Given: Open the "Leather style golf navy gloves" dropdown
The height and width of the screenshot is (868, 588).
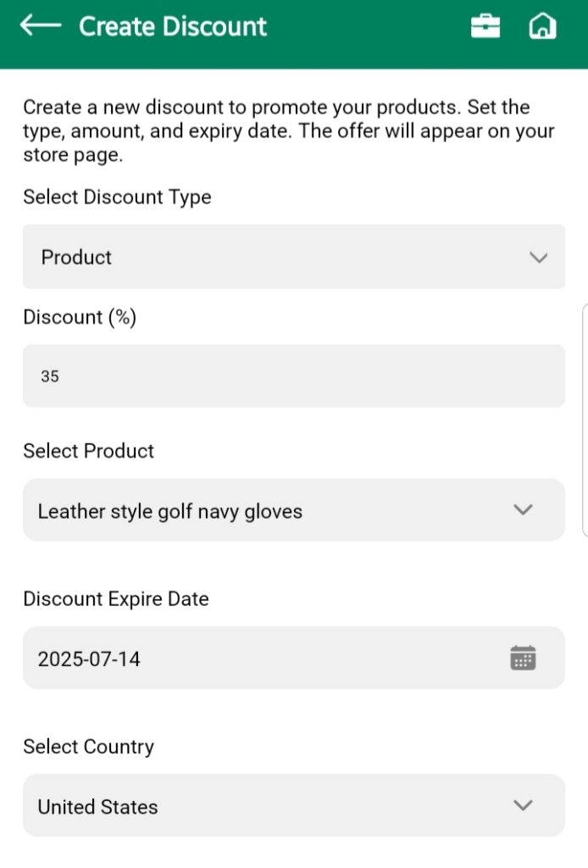Looking at the screenshot, I should [x=254, y=510].
